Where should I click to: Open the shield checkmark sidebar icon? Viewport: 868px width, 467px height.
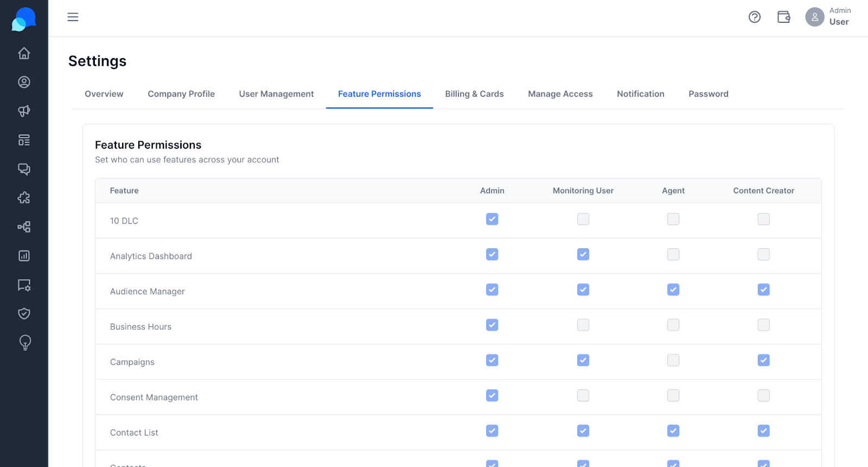(x=24, y=313)
